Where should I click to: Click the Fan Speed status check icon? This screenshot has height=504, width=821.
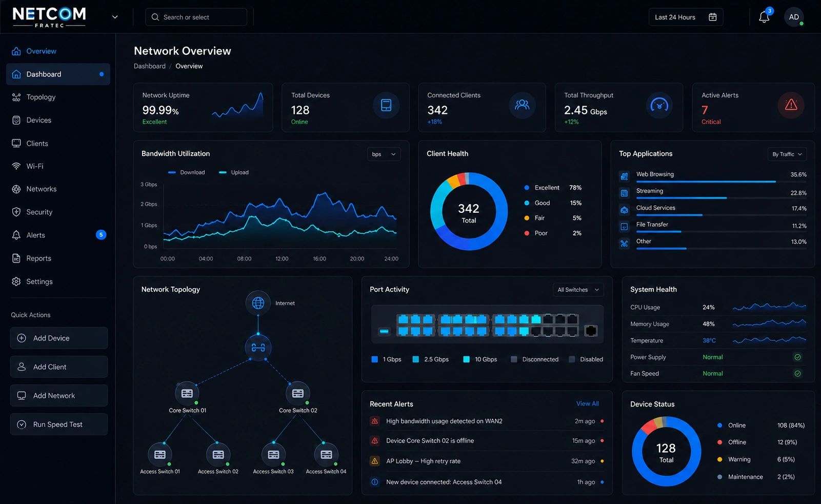click(x=797, y=373)
